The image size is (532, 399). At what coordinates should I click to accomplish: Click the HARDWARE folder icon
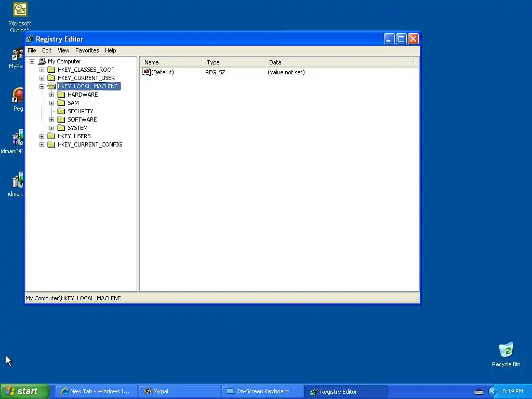tap(61, 95)
